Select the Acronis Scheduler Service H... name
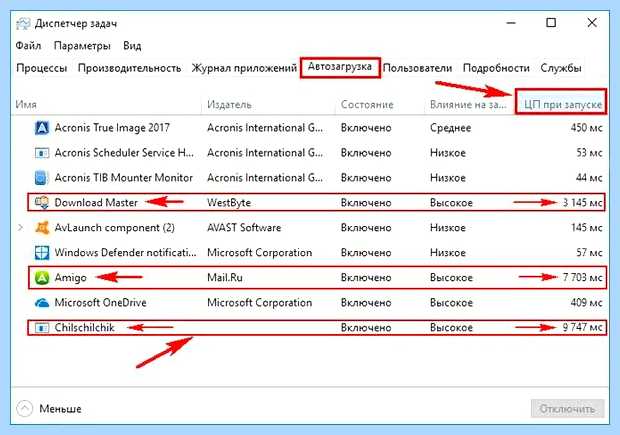 (124, 153)
